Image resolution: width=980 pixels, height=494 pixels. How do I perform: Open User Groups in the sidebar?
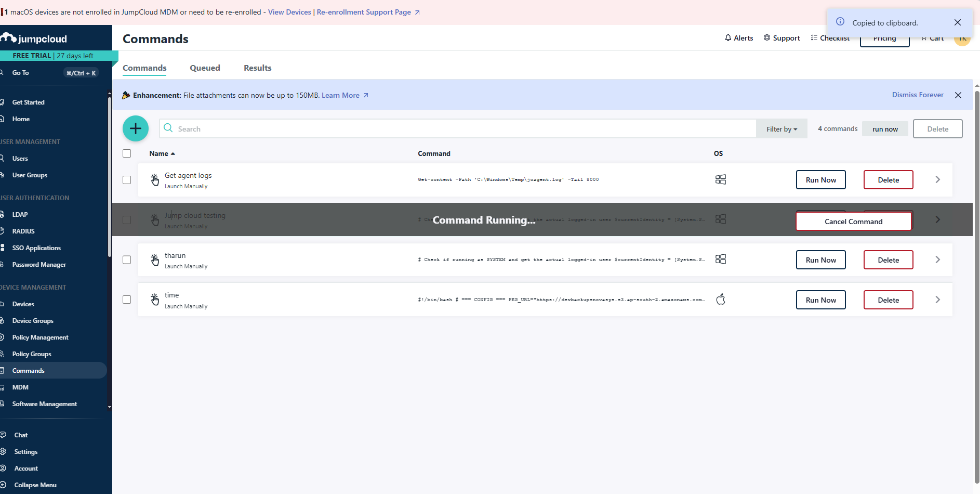30,175
